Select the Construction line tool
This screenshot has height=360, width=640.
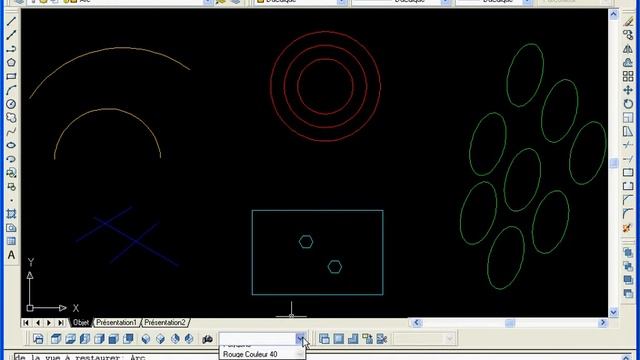[11, 36]
